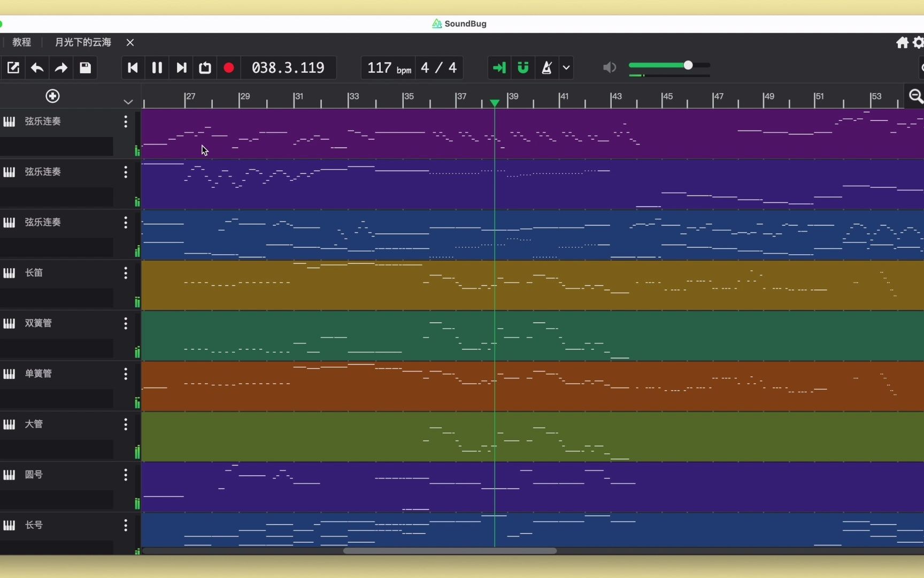
Task: Select the 圆号 track name
Action: pos(34,475)
